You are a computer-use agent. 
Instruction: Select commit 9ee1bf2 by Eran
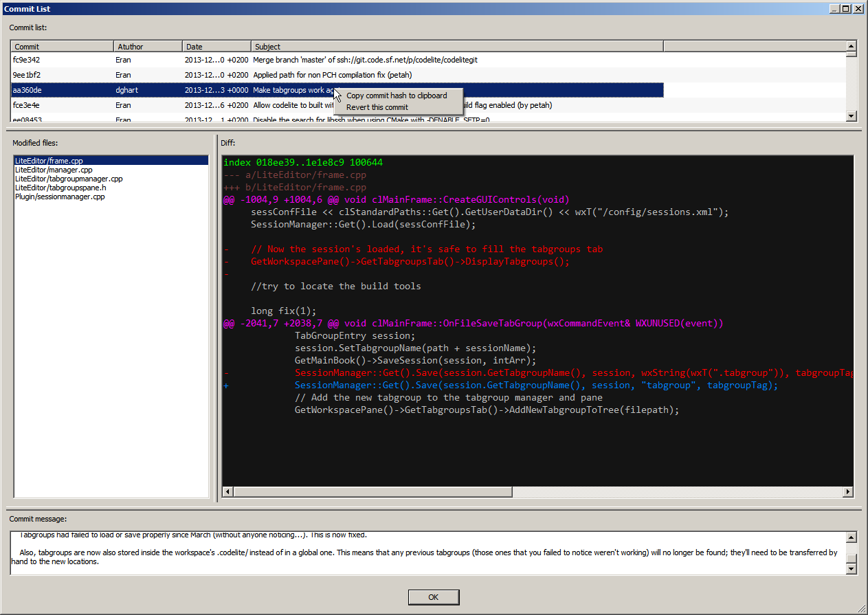pos(62,75)
